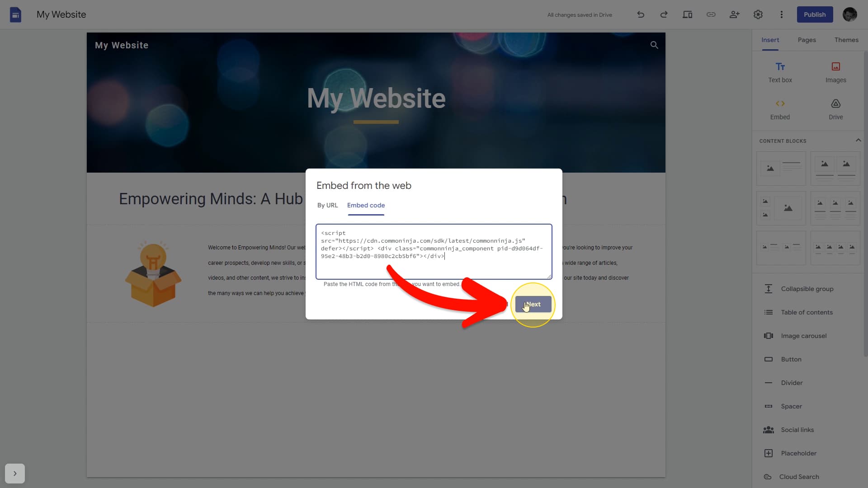Select the Empowering Minds heading text
Viewport: 868px width, 488px height.
[x=211, y=199]
